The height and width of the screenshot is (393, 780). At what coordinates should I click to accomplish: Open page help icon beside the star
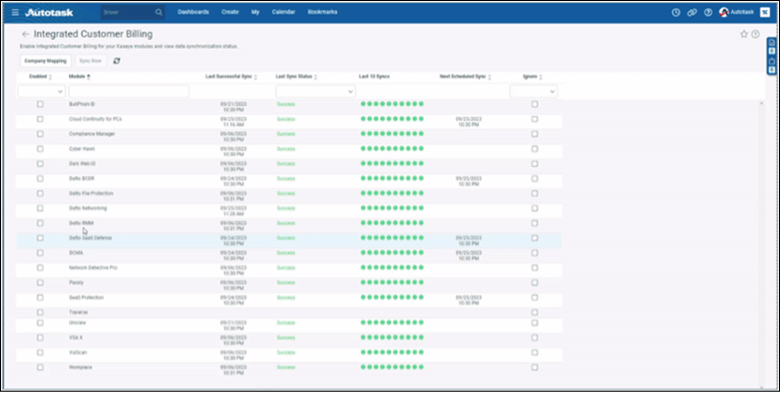coord(755,34)
